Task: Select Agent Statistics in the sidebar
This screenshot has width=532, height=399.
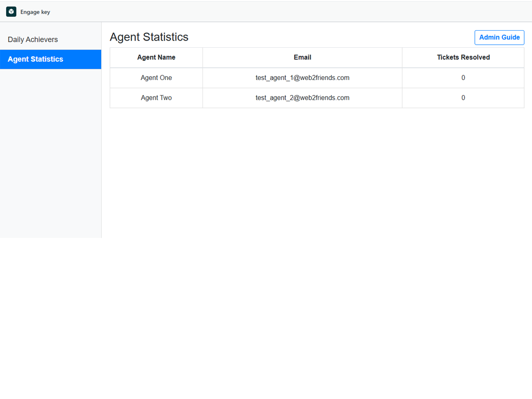Action: pos(35,59)
